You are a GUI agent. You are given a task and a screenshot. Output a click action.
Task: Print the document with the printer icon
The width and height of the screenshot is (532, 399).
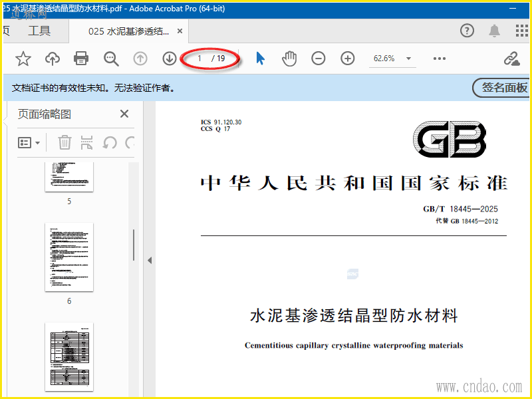pos(81,59)
